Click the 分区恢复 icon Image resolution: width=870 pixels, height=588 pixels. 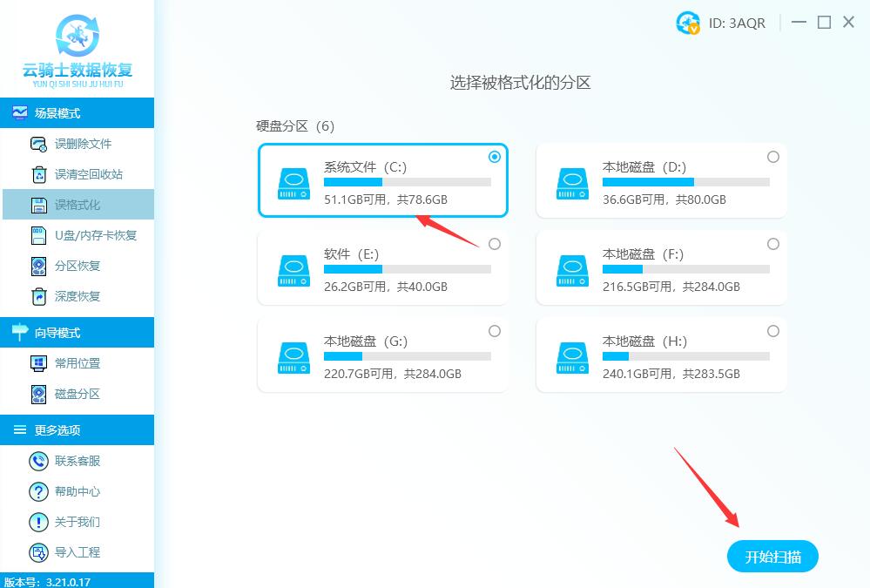[x=39, y=267]
